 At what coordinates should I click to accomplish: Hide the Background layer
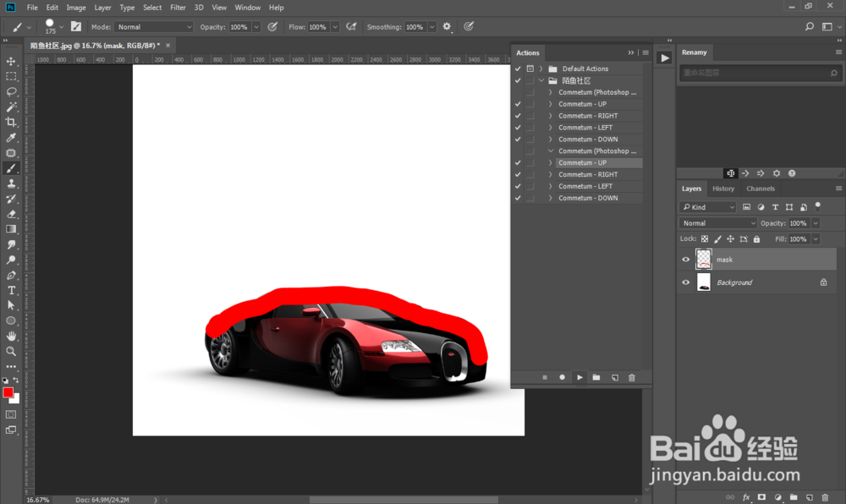686,282
